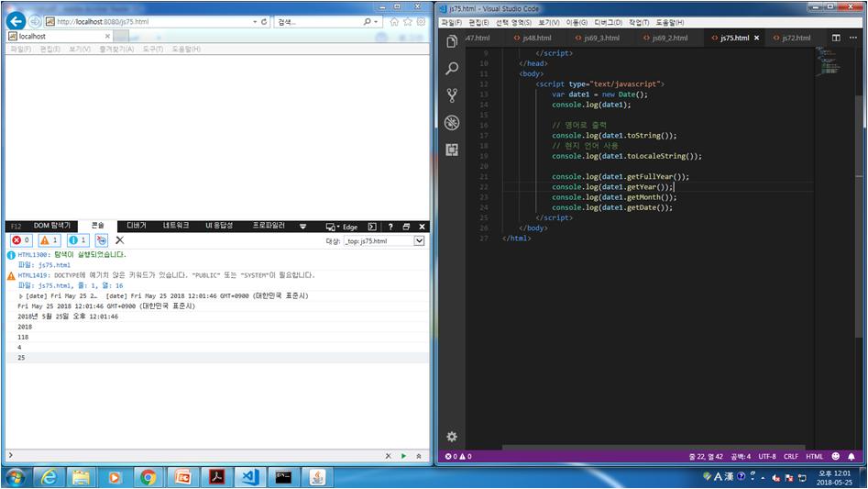Screen dimensions: 868x489
Task: Open the IE search provider dropdown arrow
Action: click(x=376, y=22)
